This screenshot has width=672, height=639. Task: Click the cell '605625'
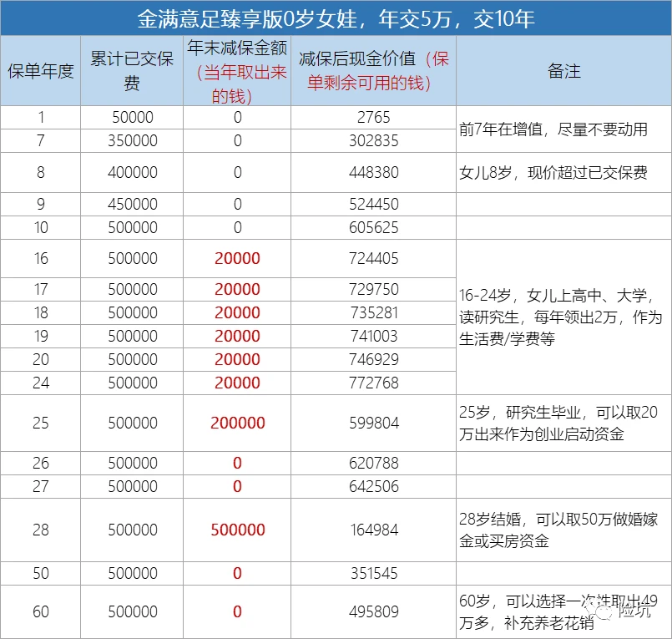(374, 227)
